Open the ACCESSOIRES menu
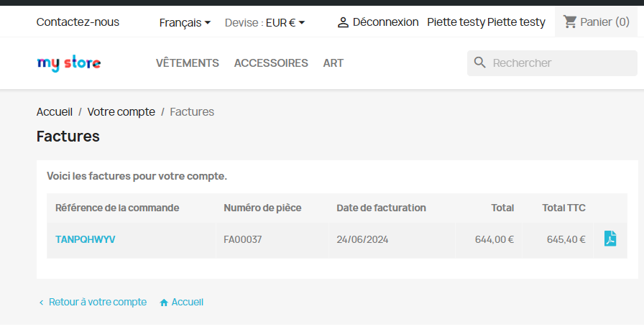 point(271,63)
